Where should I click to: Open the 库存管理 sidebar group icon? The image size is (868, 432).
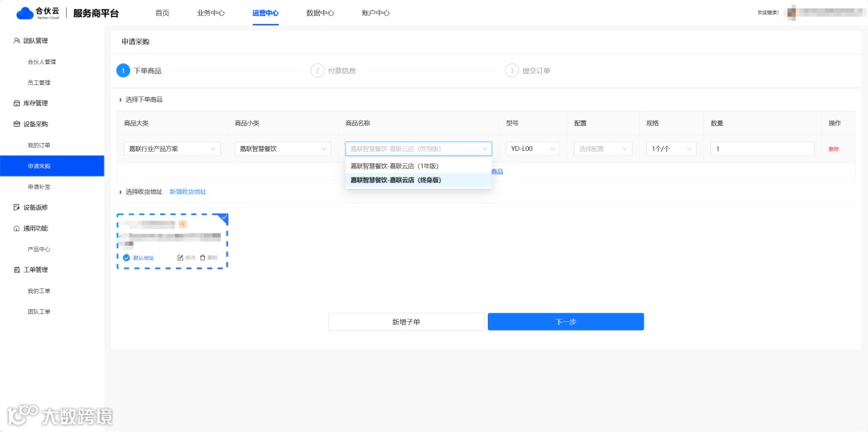17,104
